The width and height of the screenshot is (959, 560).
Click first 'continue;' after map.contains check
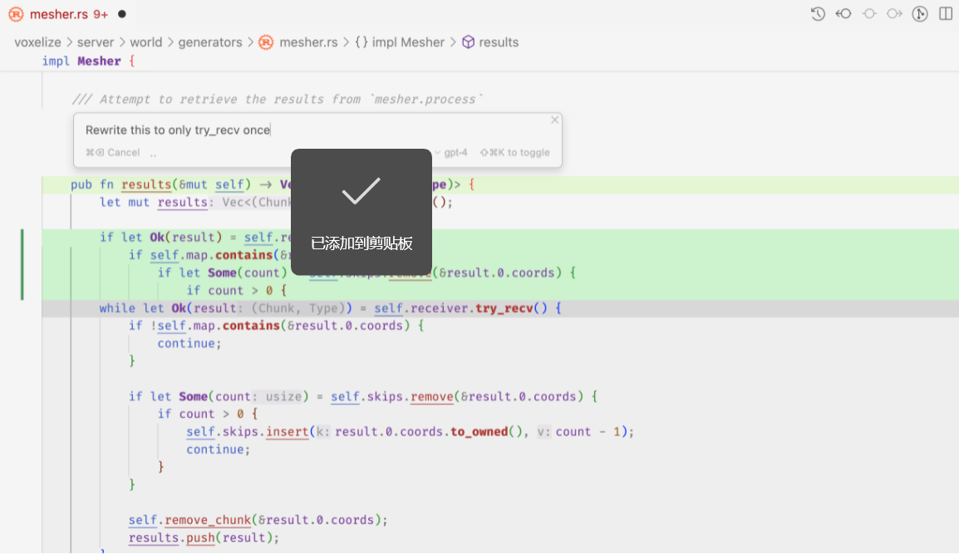pyautogui.click(x=189, y=343)
